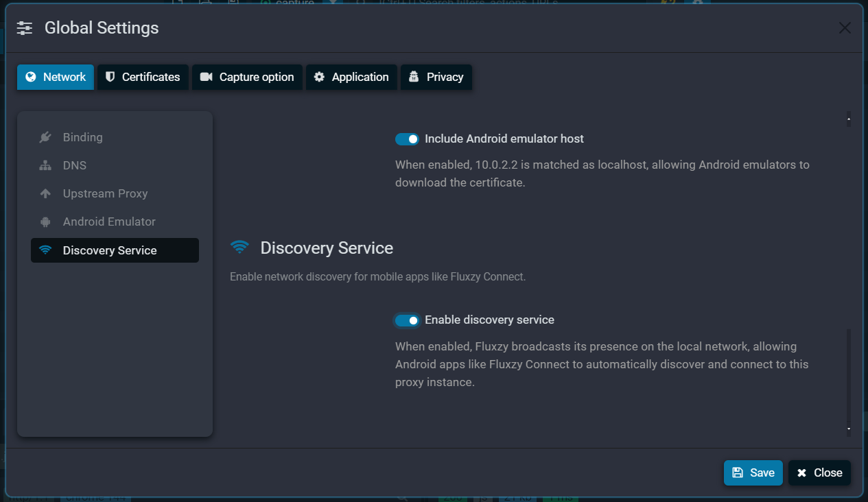Switch to the Certificates tab
This screenshot has height=502, width=868.
click(x=143, y=77)
